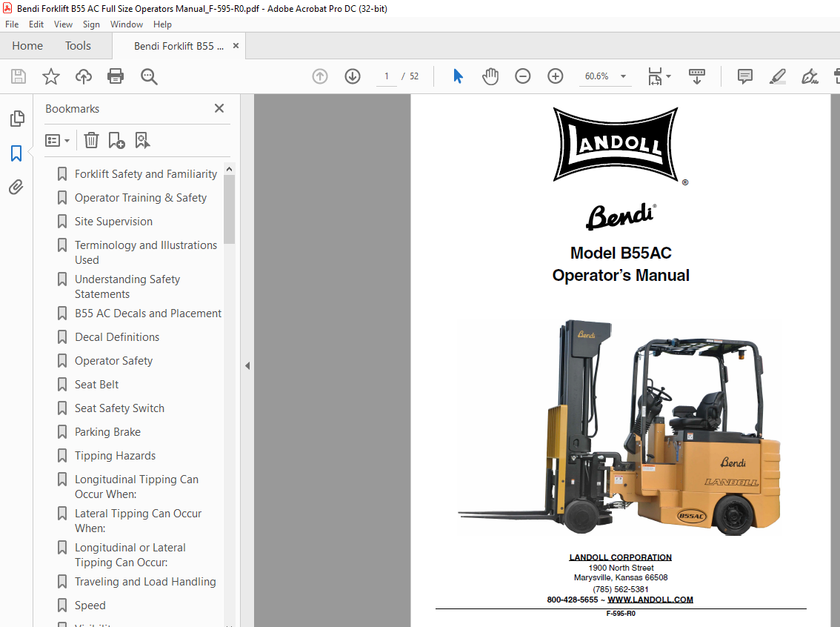
Task: Zoom in with the plus icon
Action: point(556,76)
